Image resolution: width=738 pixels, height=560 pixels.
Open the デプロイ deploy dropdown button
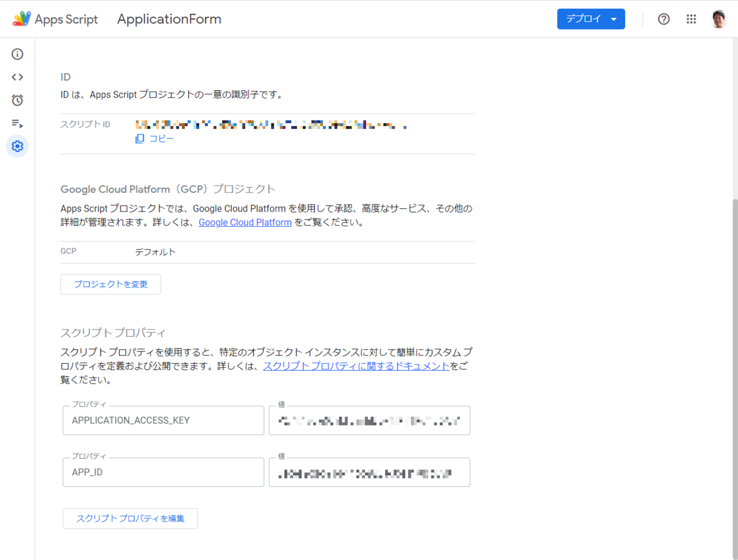point(591,19)
